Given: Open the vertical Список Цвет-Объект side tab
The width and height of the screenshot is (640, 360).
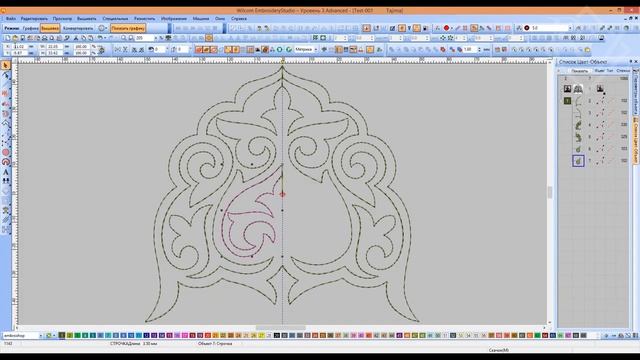Looking at the screenshot, I should [636, 141].
